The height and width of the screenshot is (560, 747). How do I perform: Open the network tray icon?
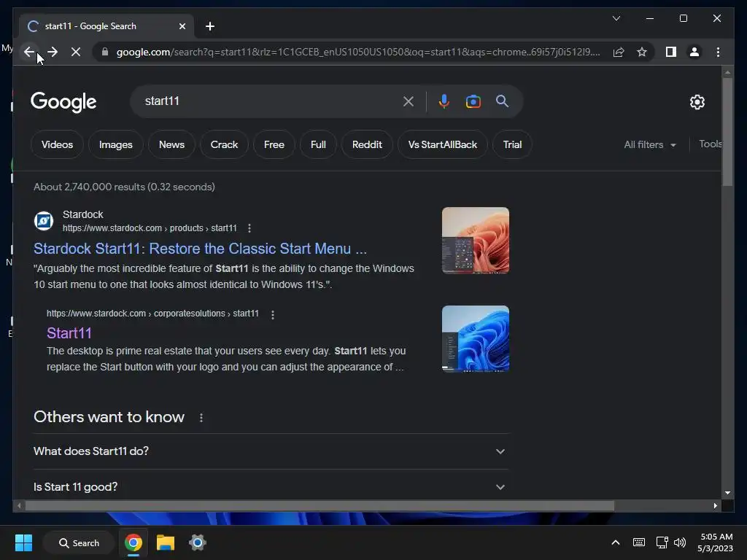(x=662, y=542)
